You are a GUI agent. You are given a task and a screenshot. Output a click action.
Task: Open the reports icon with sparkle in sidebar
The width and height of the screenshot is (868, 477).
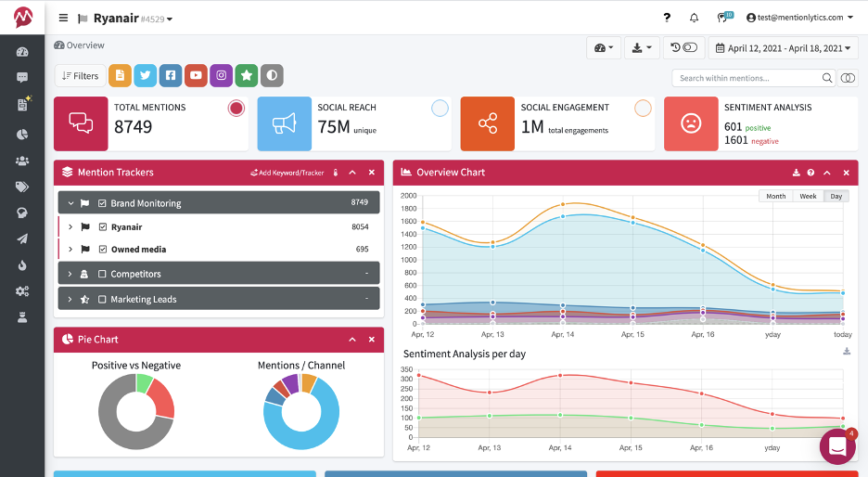point(23,104)
